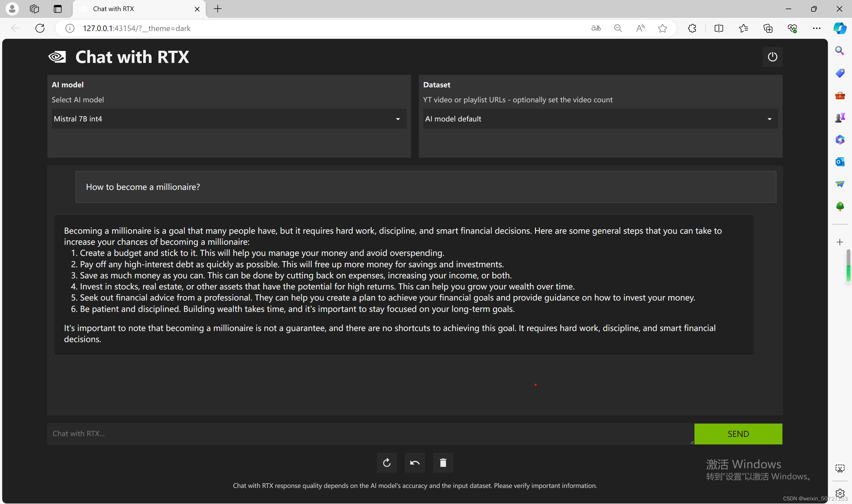Add page to favorites star
The width and height of the screenshot is (852, 504).
(663, 28)
